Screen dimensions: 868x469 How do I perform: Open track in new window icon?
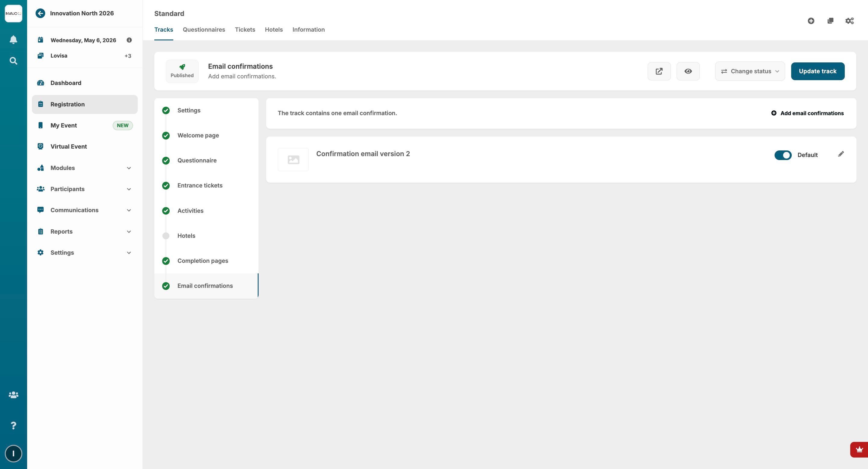(x=659, y=71)
